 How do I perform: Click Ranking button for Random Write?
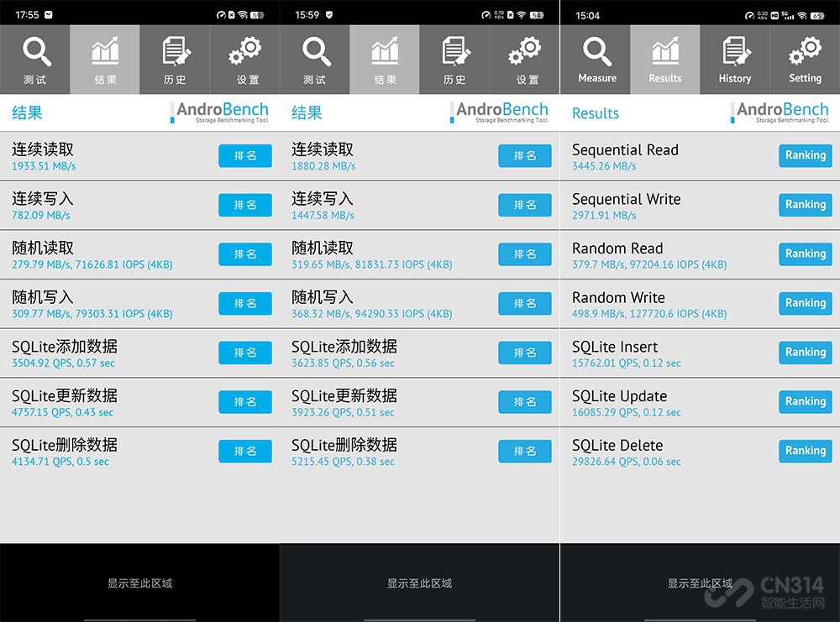[x=805, y=303]
